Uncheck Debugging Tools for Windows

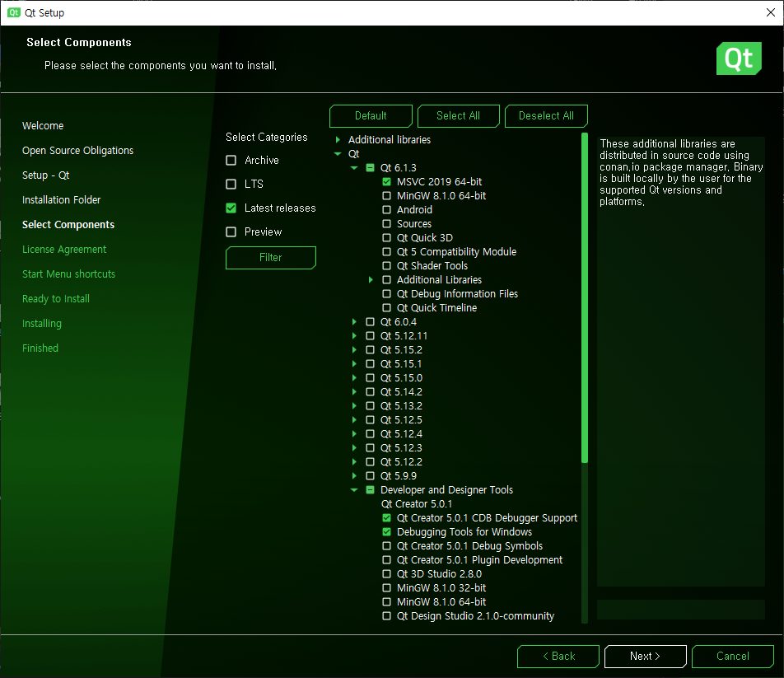(386, 532)
